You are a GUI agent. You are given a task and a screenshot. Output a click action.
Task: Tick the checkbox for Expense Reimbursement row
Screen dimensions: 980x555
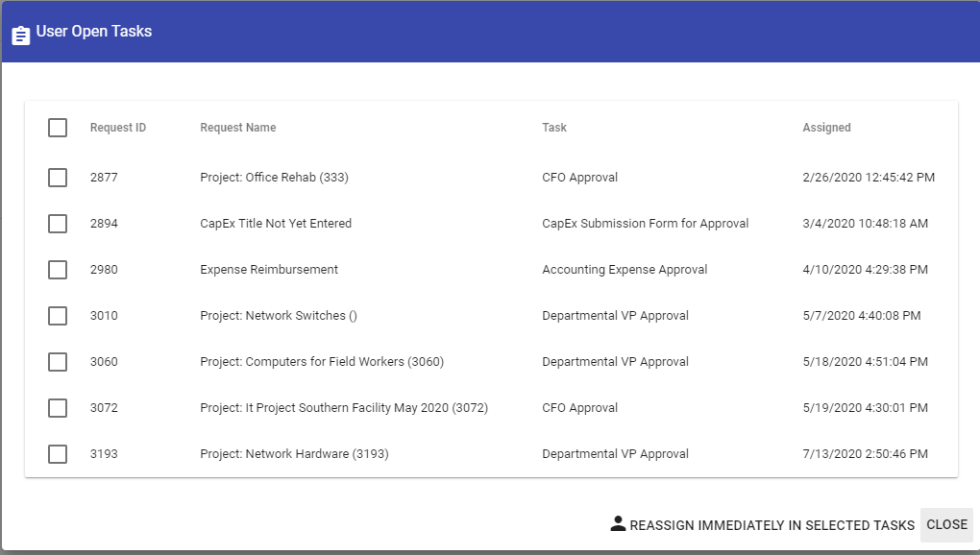pos(58,270)
